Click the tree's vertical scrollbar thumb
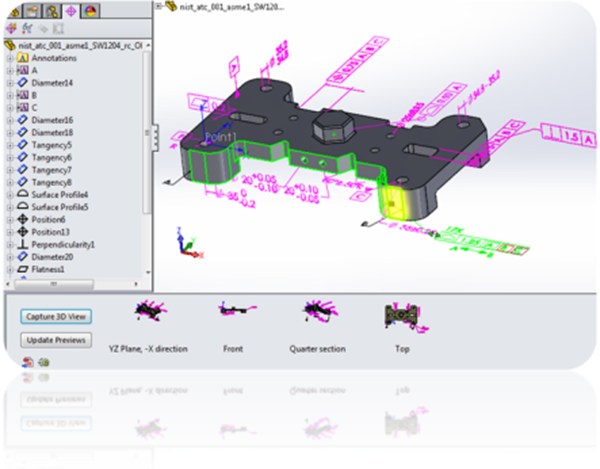Image resolution: width=600 pixels, height=469 pixels. [147, 132]
